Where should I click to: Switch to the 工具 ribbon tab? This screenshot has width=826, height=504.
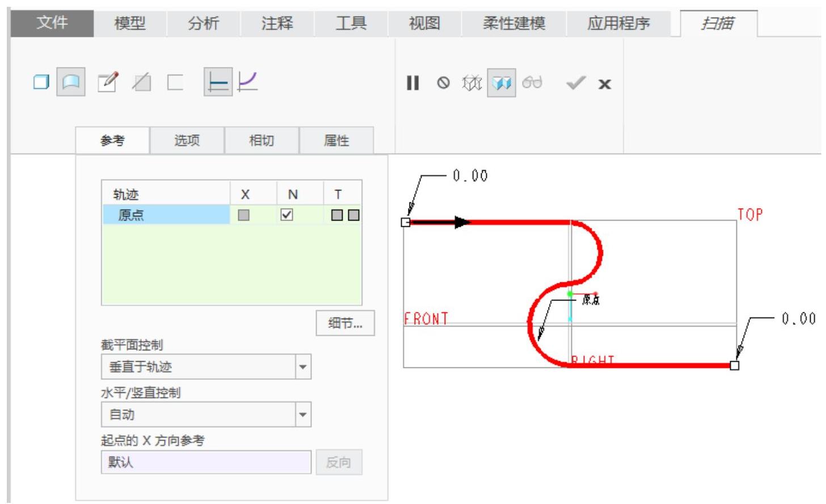(x=351, y=23)
